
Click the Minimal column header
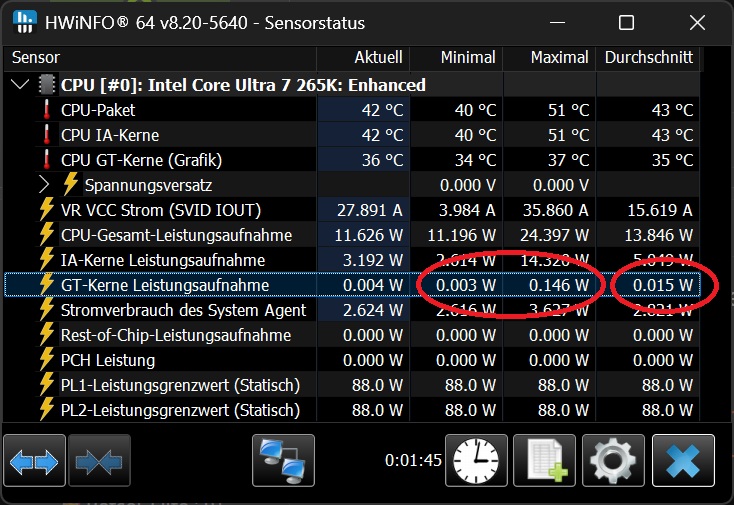coord(456,58)
